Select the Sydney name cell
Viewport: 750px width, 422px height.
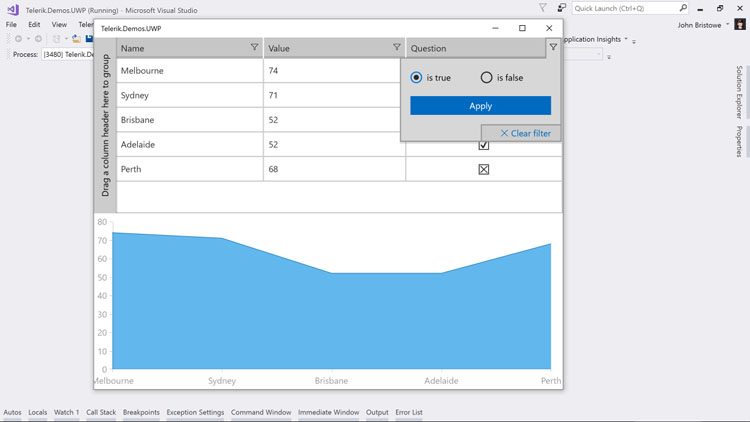click(189, 95)
